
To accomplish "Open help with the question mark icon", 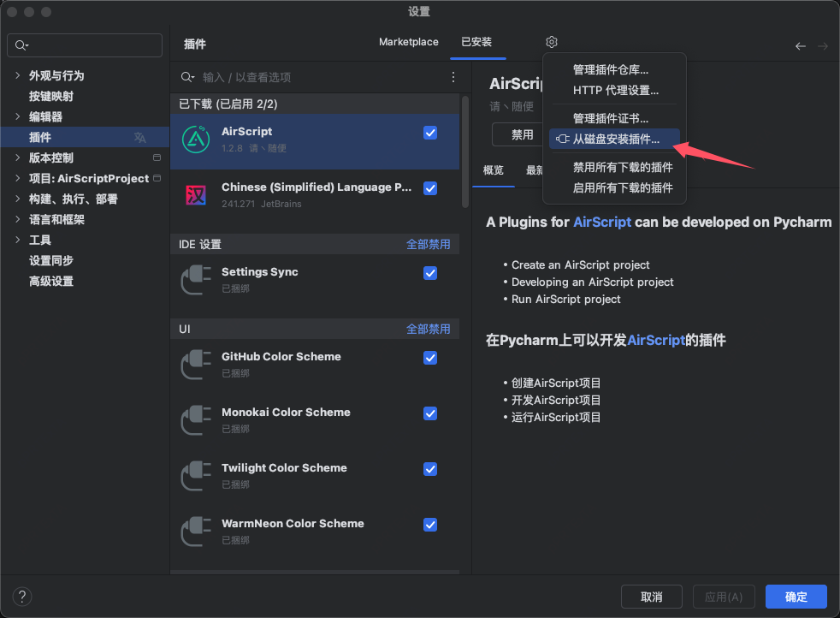I will (22, 597).
